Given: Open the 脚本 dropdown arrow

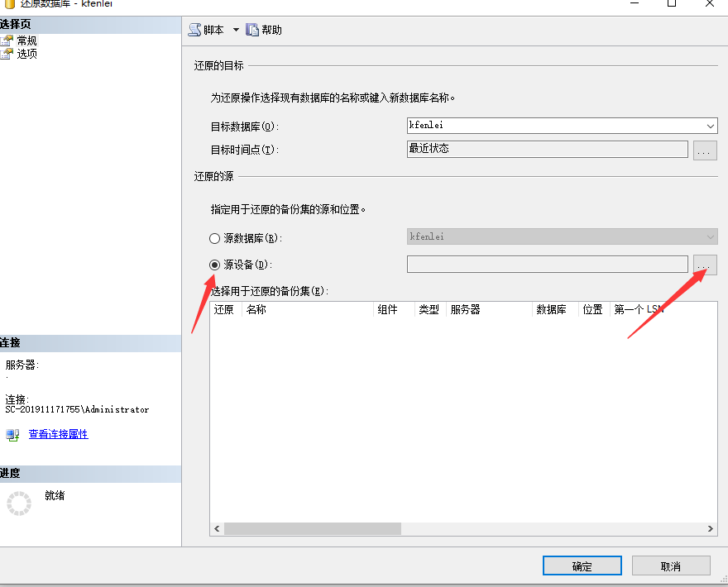Looking at the screenshot, I should [x=235, y=30].
